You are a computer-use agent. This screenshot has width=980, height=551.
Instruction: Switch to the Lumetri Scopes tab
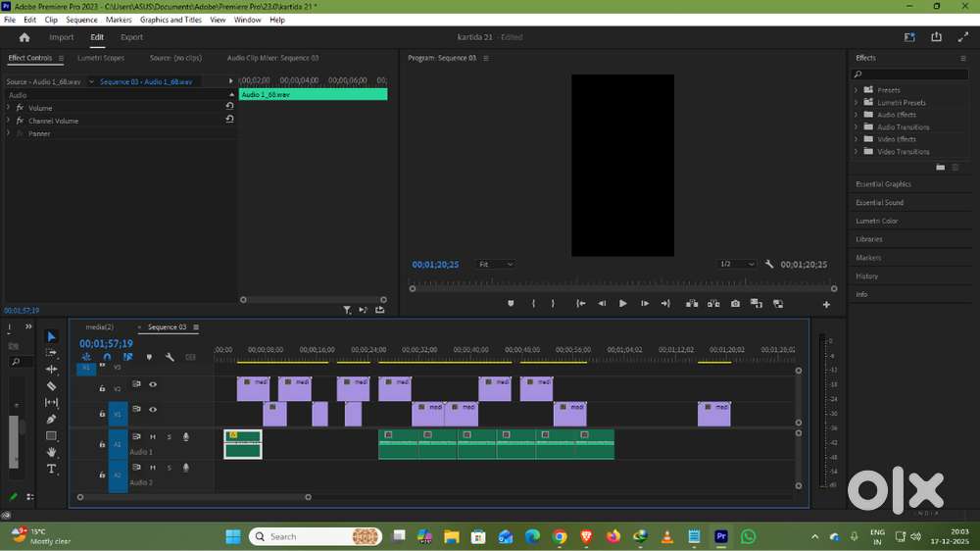pos(101,58)
